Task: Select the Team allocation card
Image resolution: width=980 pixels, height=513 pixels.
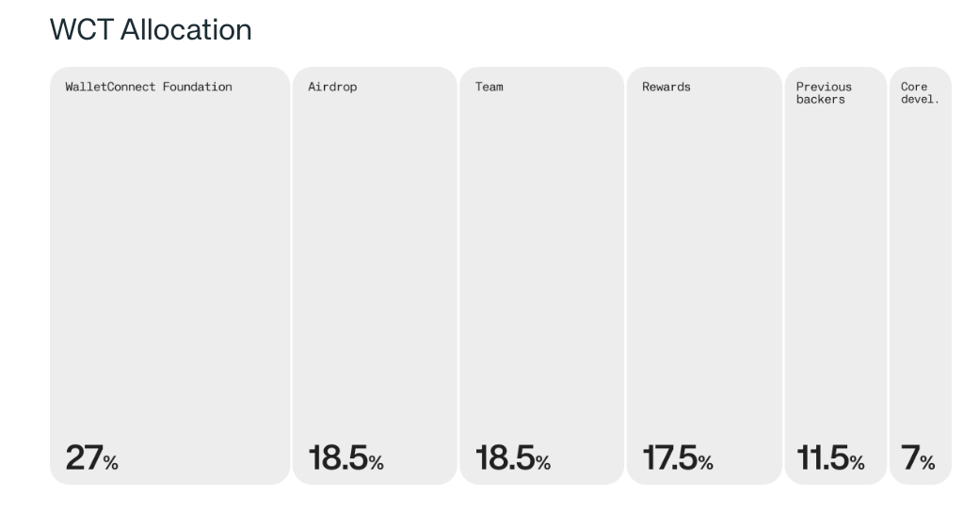Action: point(542,276)
